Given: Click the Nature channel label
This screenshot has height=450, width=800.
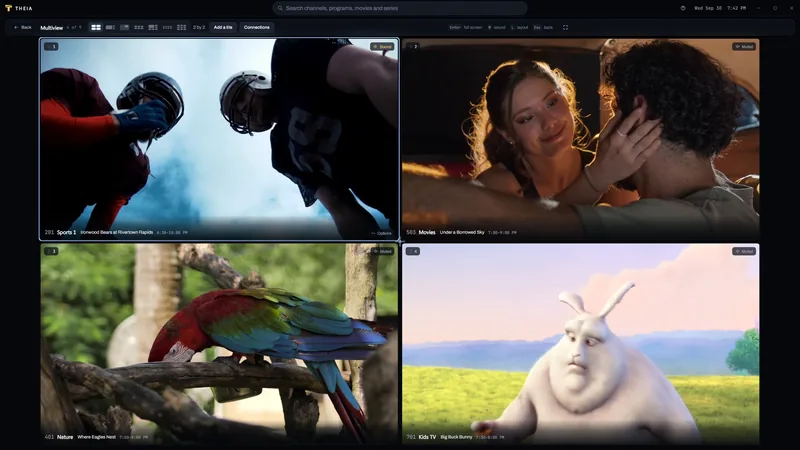Looking at the screenshot, I should pos(65,437).
